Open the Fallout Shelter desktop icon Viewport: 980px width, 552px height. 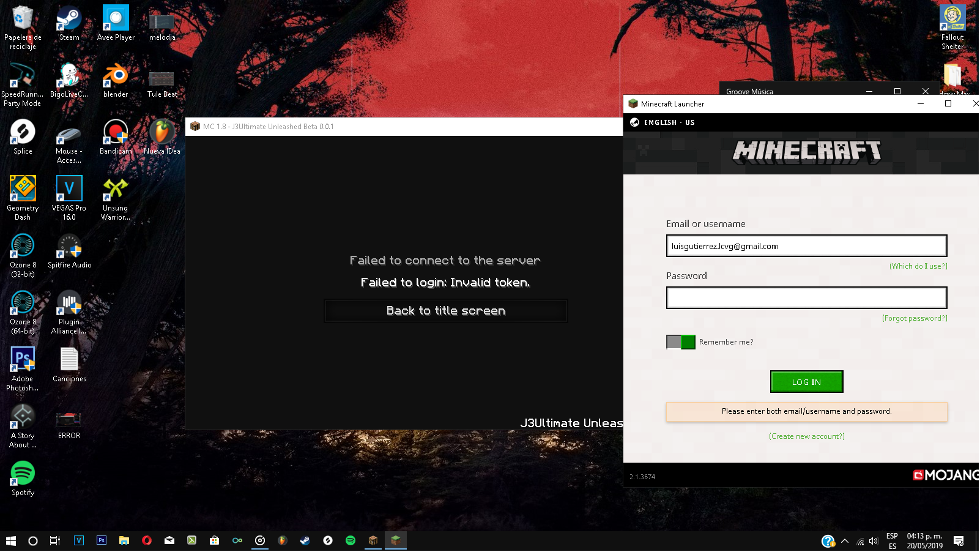pos(952,28)
